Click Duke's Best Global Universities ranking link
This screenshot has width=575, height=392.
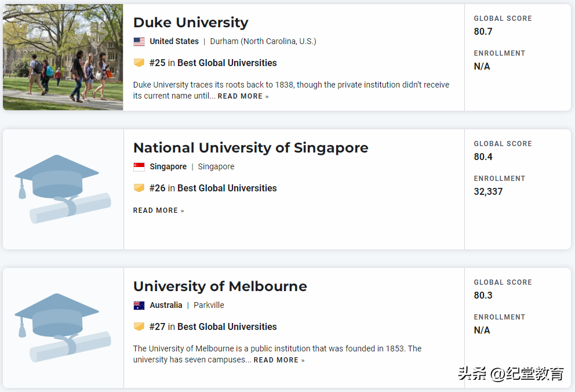227,63
